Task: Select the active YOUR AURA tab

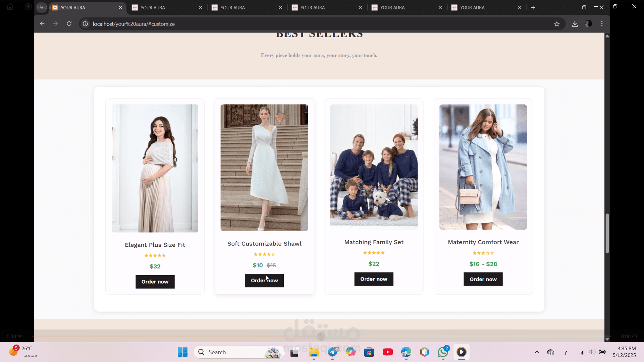Action: click(88, 7)
